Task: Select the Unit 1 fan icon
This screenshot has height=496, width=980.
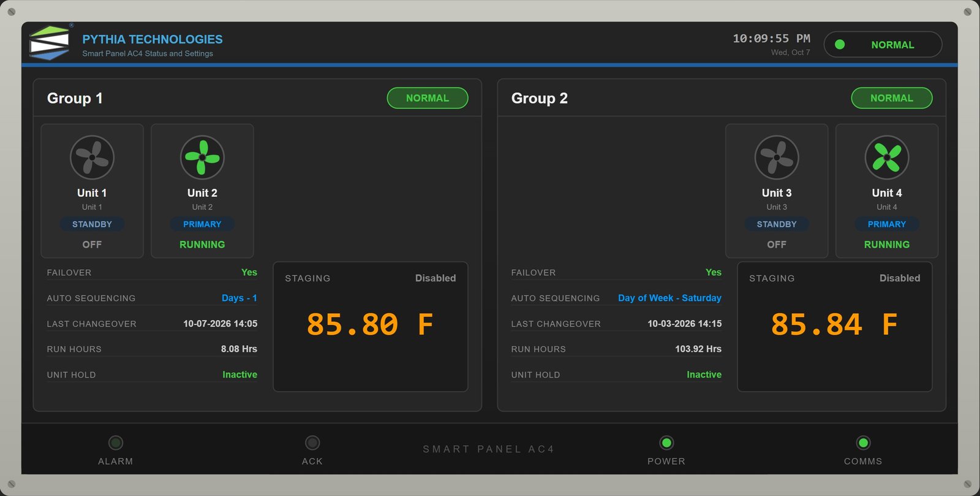Action: 92,158
